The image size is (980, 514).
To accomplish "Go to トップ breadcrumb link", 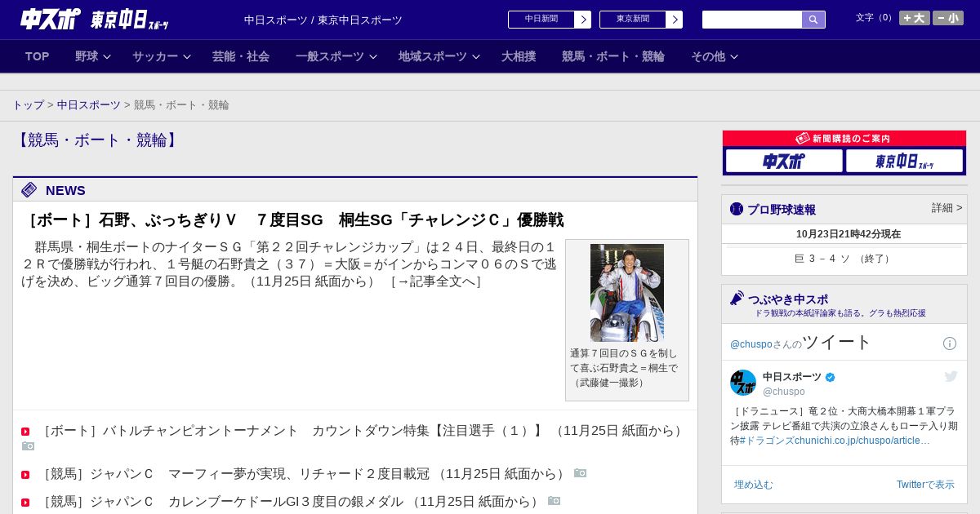I will (29, 105).
